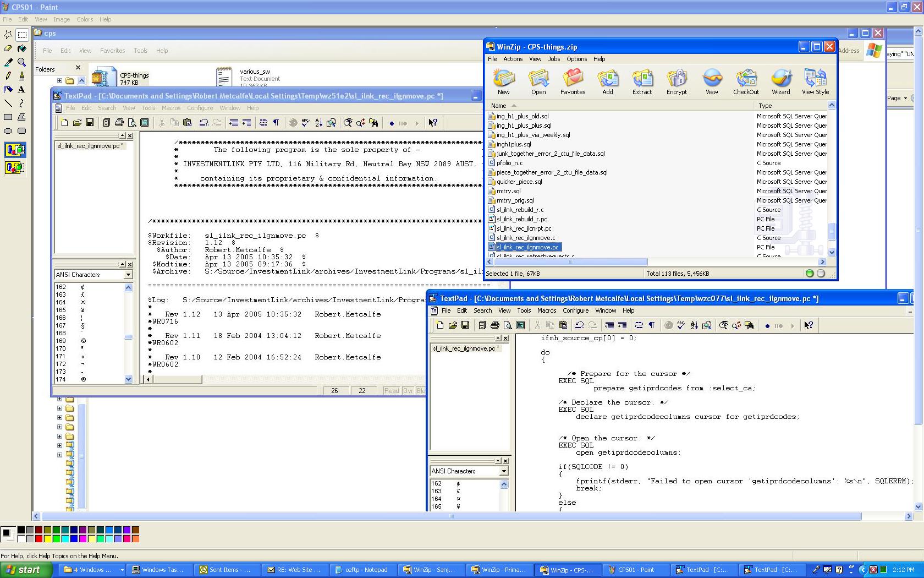Open the Paint Colors menu
Screen dimensions: 924x578
click(85, 19)
